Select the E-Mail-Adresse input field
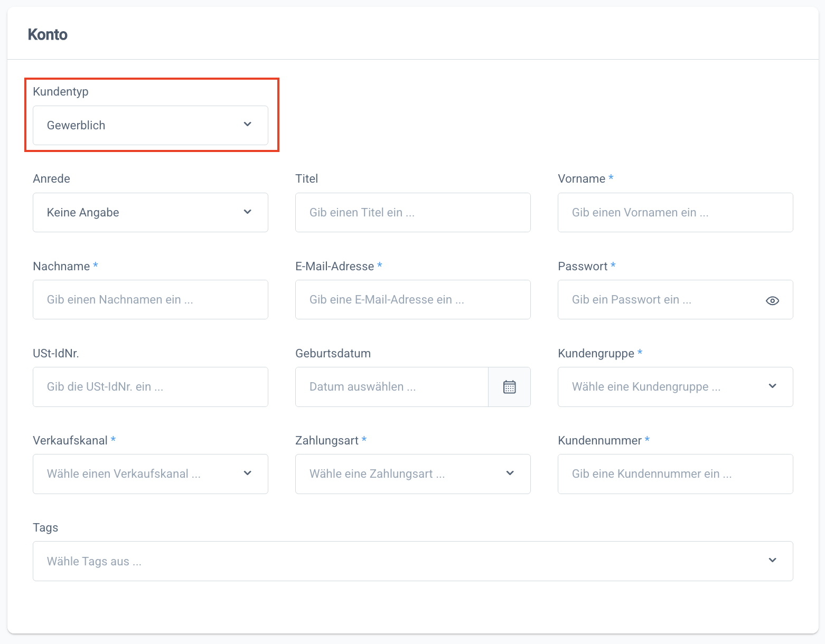The width and height of the screenshot is (825, 644). 412,299
